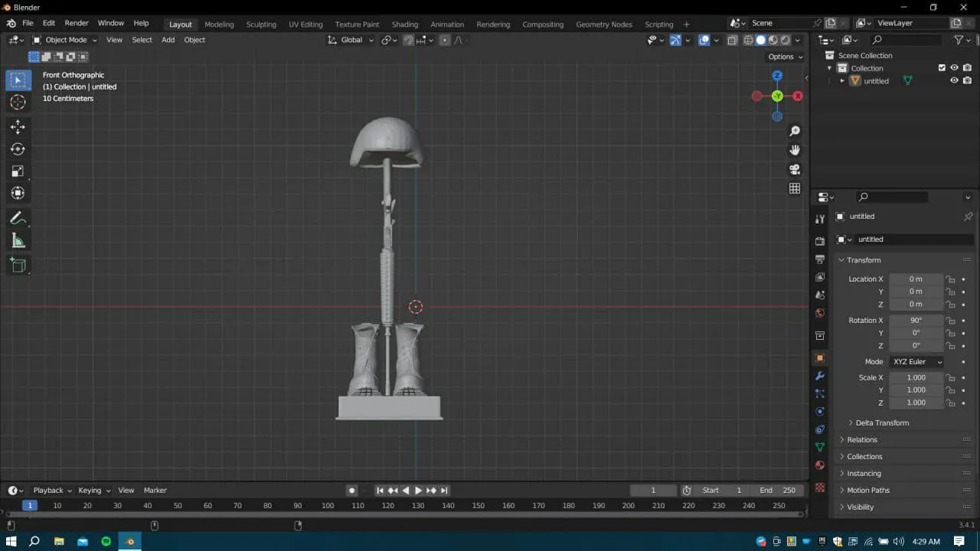980x551 pixels.
Task: Open the XYZ Euler rotation mode dropdown
Action: tap(916, 362)
